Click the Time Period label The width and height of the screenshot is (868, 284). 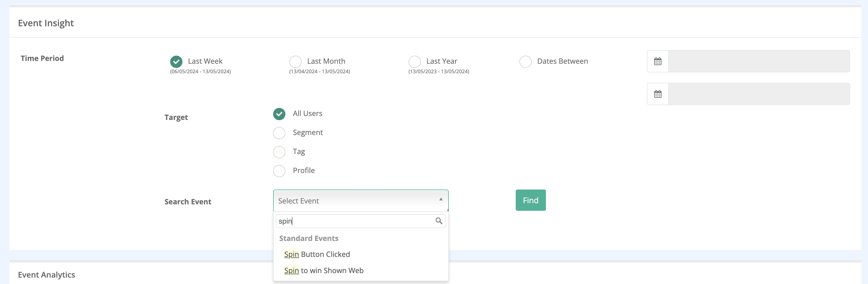tap(42, 58)
